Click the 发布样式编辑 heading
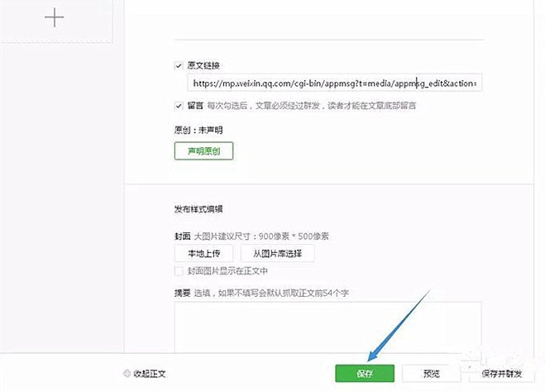Screen dimensions: 545x392 point(198,209)
